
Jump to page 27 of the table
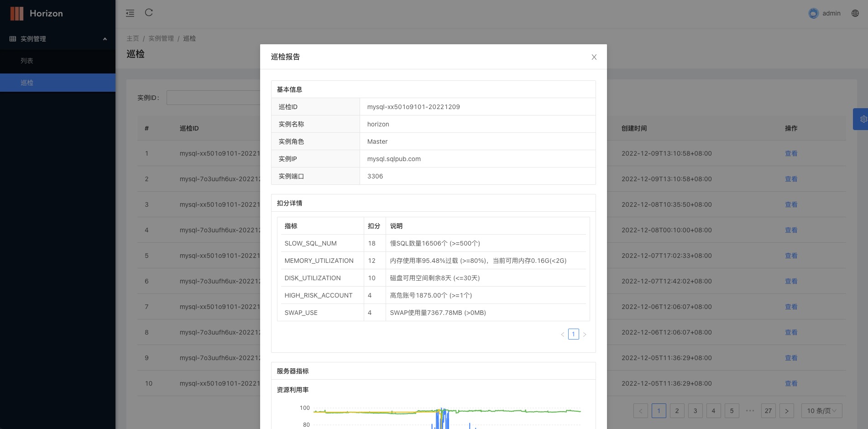(x=769, y=411)
